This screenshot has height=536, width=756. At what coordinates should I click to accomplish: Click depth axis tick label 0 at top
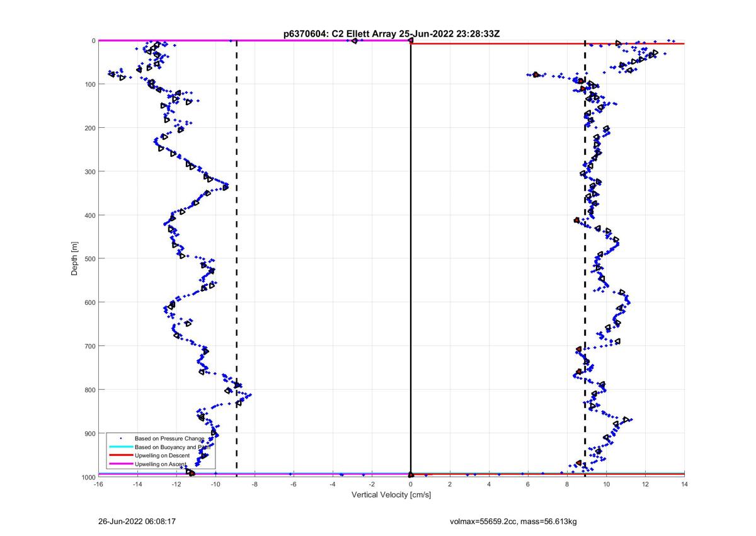tap(94, 41)
